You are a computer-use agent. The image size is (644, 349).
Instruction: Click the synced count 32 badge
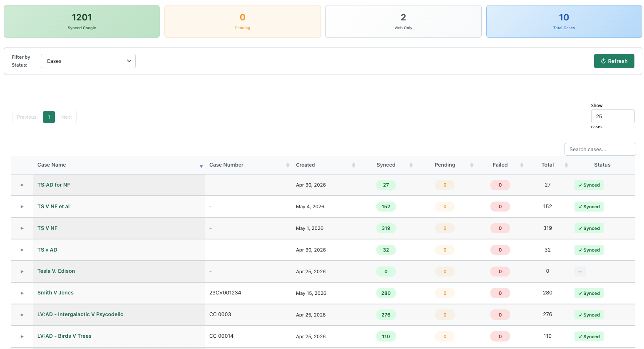point(386,250)
